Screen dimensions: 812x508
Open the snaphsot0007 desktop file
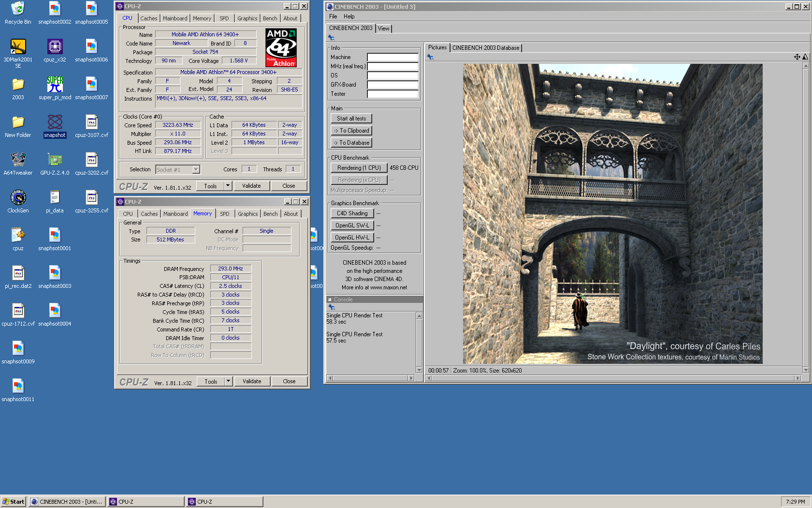(91, 89)
